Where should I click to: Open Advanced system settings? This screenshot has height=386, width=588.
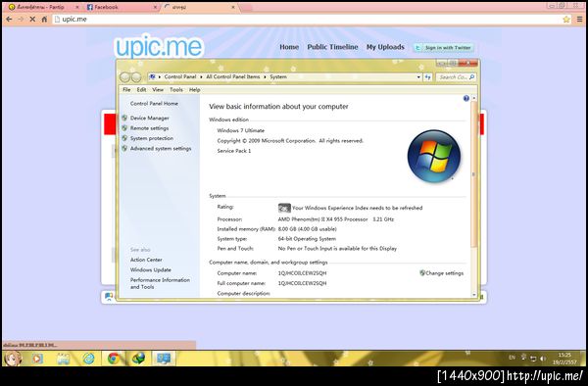click(161, 148)
